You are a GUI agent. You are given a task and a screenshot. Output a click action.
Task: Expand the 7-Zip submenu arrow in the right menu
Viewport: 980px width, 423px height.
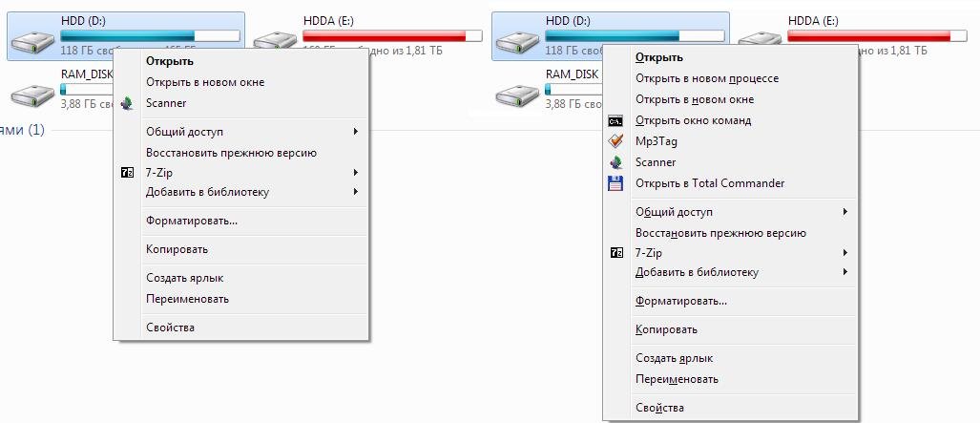point(845,253)
